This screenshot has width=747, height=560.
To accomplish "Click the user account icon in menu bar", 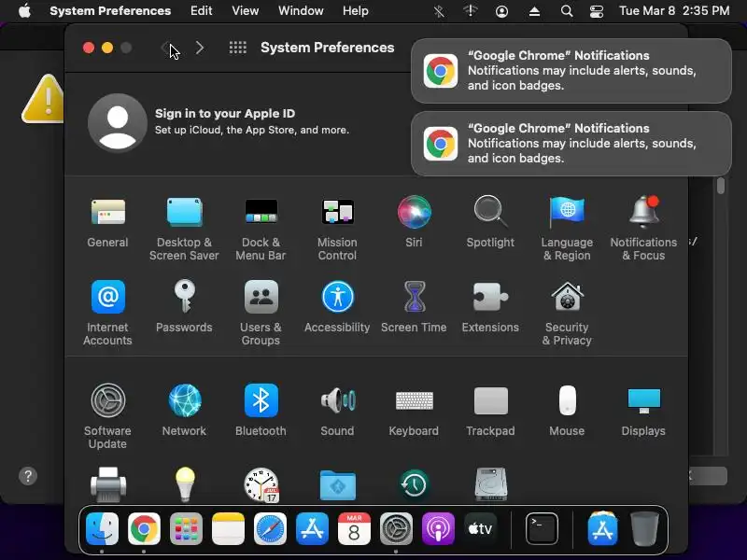I will coord(501,11).
